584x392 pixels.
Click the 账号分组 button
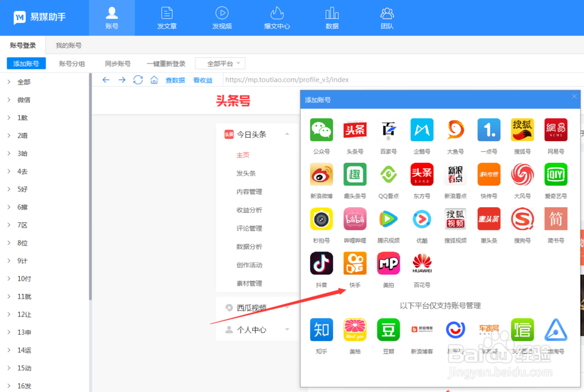click(x=72, y=64)
